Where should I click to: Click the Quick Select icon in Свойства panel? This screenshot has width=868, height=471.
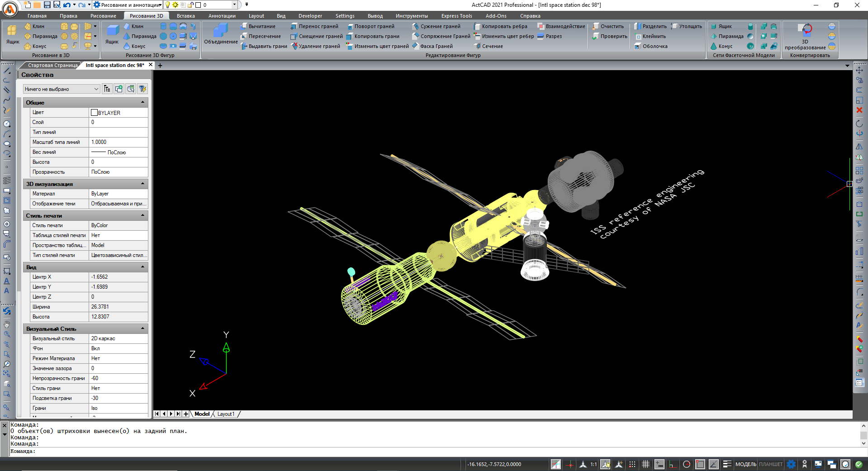pyautogui.click(x=142, y=89)
